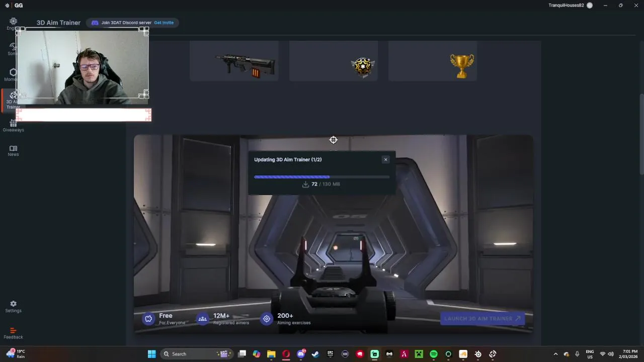Open the weather widget showing 19°C Rain
The width and height of the screenshot is (644, 362).
coord(16,354)
